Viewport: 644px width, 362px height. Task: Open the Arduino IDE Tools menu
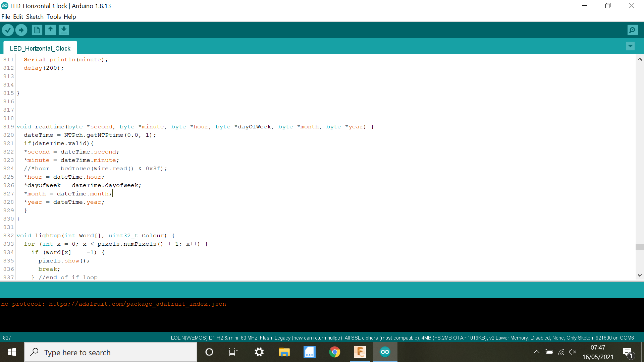pyautogui.click(x=53, y=16)
